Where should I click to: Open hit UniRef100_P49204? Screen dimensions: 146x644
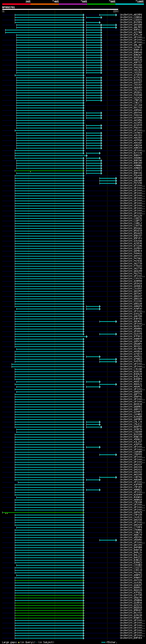pos(131,115)
